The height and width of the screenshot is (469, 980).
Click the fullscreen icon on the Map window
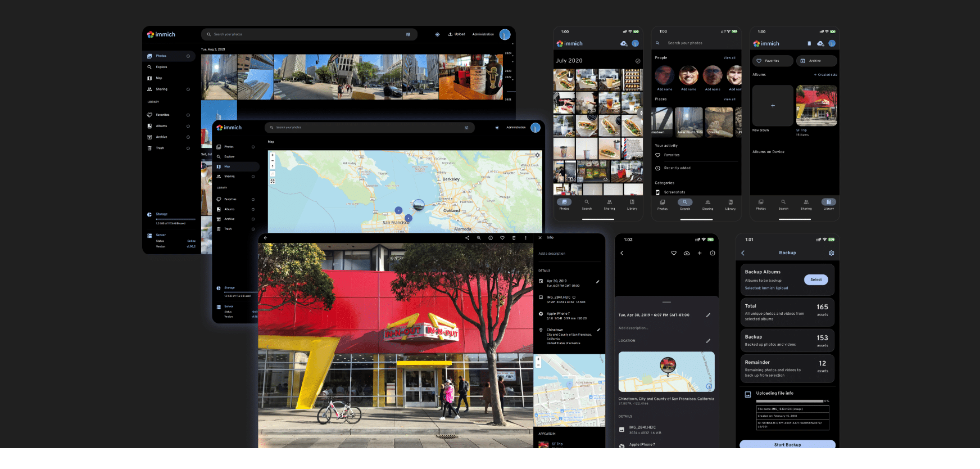[273, 181]
